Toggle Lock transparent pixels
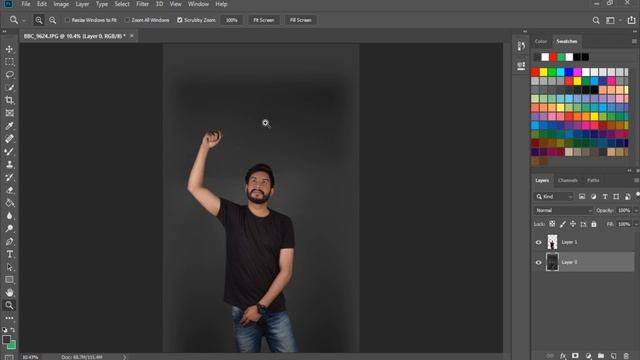 (x=552, y=224)
